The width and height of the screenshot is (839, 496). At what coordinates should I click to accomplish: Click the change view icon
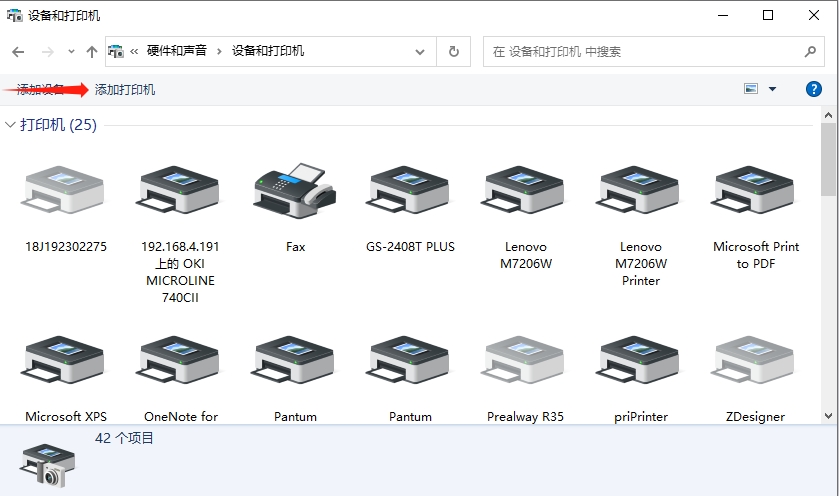point(751,89)
